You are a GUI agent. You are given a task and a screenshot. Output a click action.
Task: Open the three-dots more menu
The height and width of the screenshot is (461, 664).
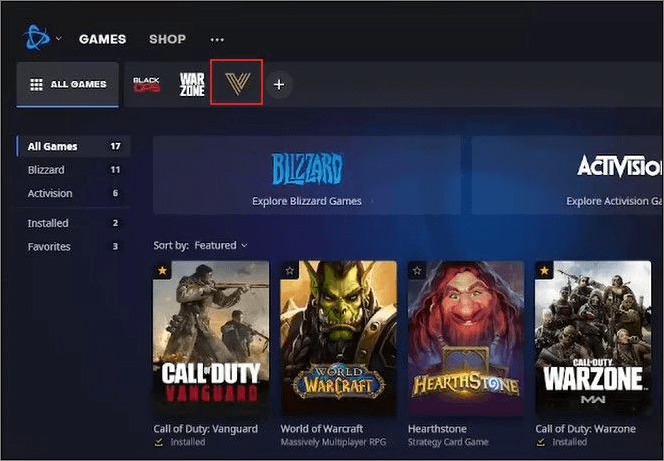click(x=217, y=40)
